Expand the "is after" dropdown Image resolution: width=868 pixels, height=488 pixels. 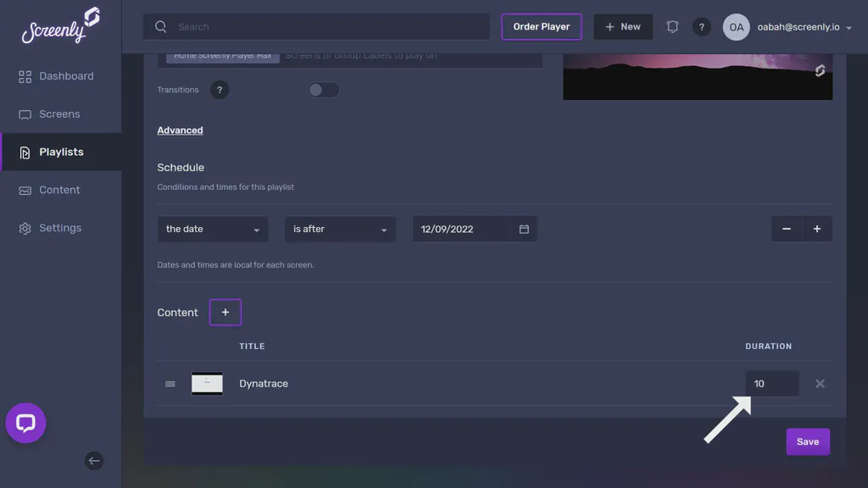coord(339,228)
